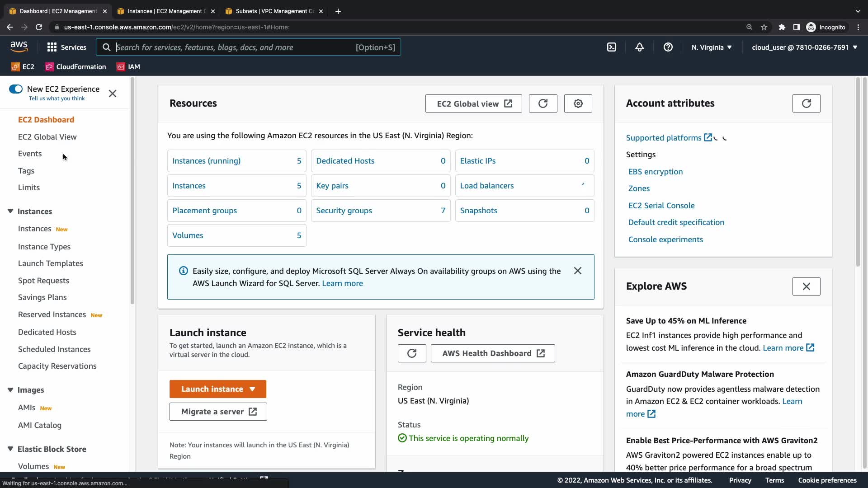Click the help question mark icon

[668, 47]
